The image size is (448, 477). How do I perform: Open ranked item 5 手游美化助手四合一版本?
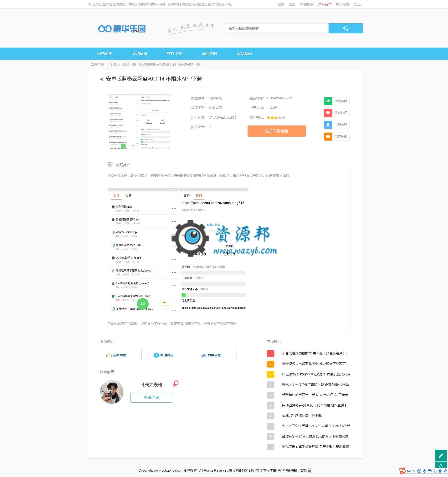[x=315, y=395]
